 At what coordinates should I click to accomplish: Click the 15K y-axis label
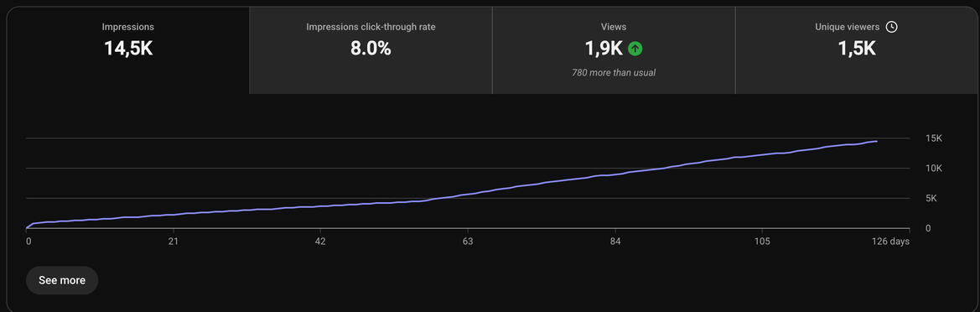[933, 138]
